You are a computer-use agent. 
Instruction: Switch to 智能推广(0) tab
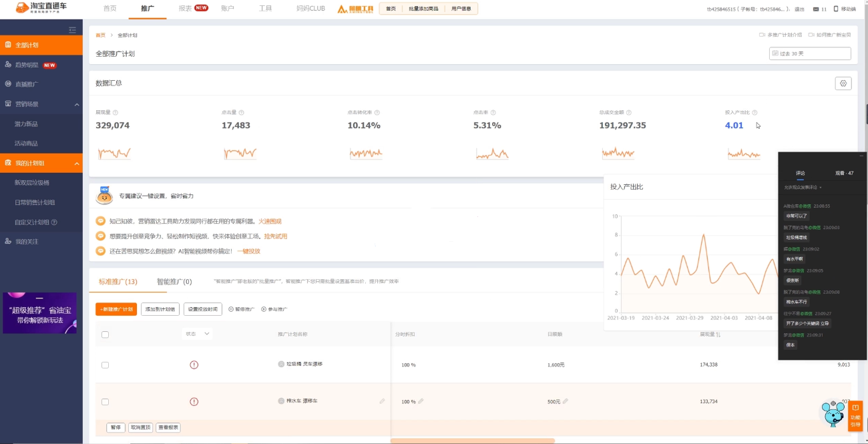click(x=174, y=282)
